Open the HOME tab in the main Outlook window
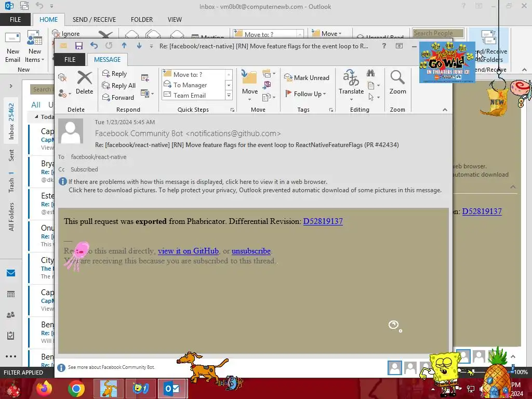 [48, 20]
